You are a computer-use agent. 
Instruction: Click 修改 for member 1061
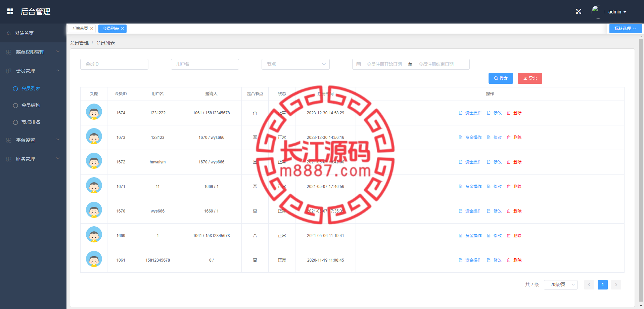click(494, 260)
